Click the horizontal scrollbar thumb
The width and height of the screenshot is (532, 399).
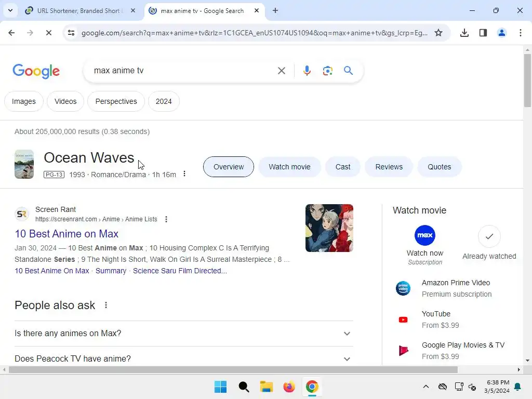click(233, 369)
